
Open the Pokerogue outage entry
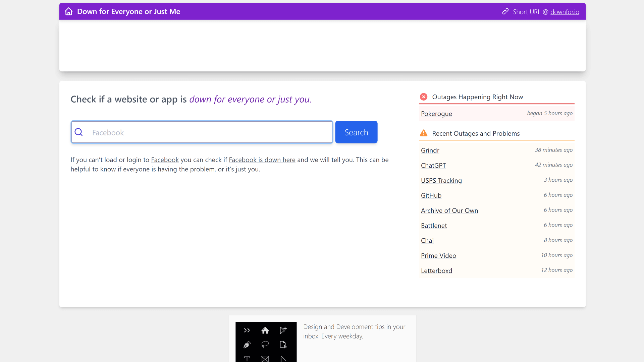(436, 114)
